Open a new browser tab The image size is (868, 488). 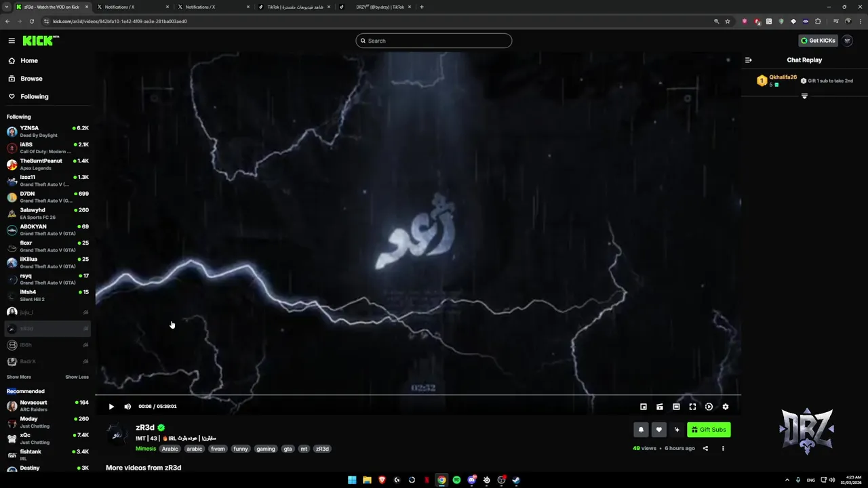(422, 7)
